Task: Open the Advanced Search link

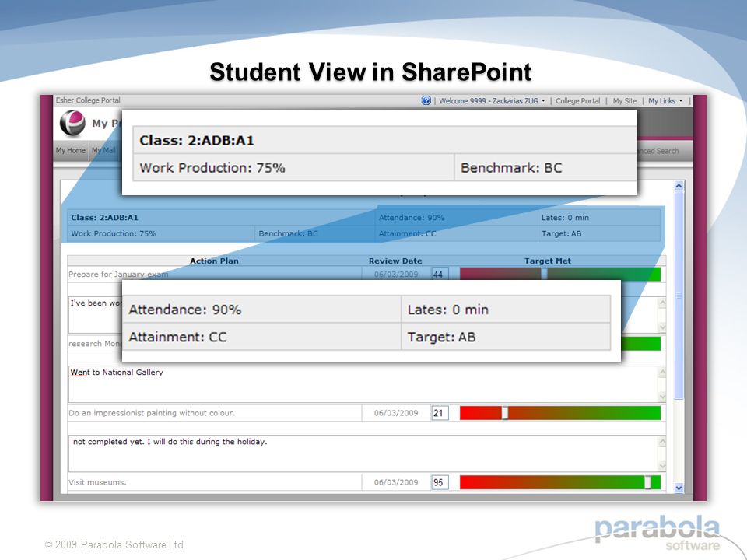Action: click(x=658, y=151)
